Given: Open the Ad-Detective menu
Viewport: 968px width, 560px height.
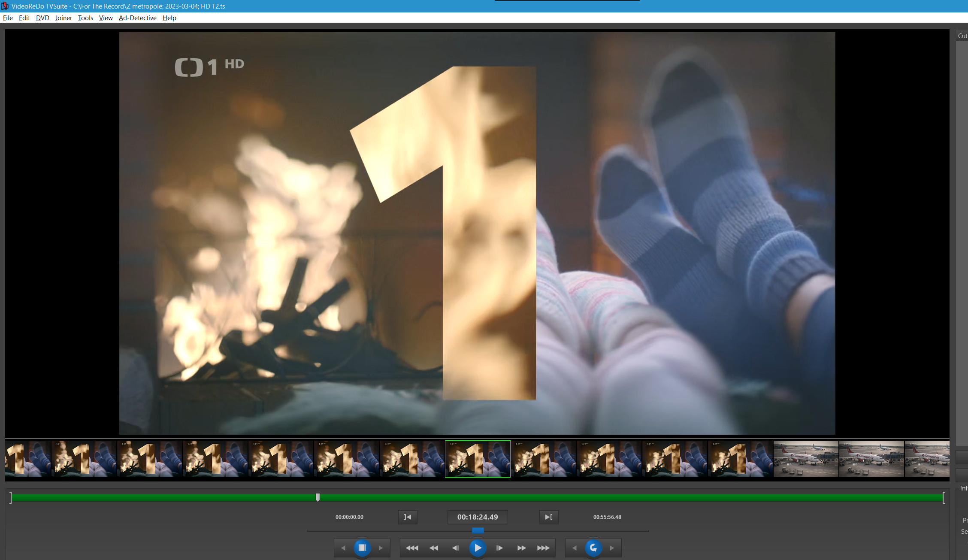Looking at the screenshot, I should pyautogui.click(x=137, y=18).
